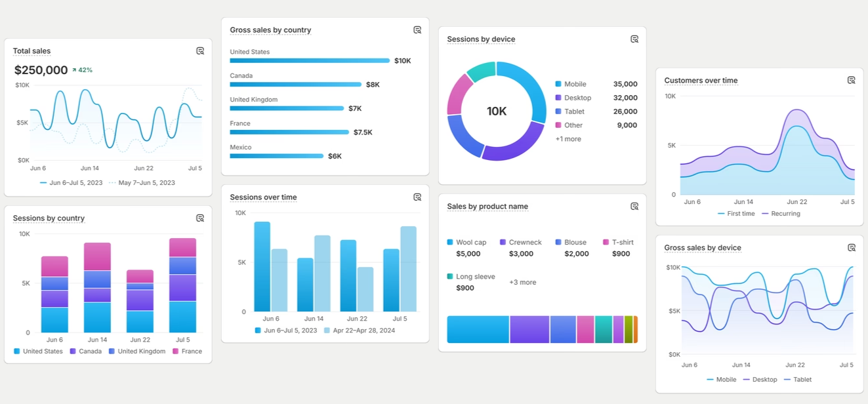Click the Gross sales by country title
The width and height of the screenshot is (868, 404).
point(270,30)
